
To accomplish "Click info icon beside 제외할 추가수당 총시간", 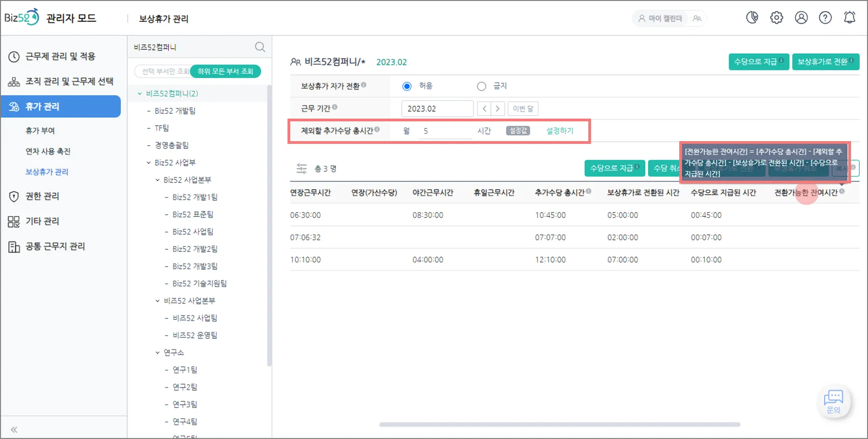I will coord(377,130).
